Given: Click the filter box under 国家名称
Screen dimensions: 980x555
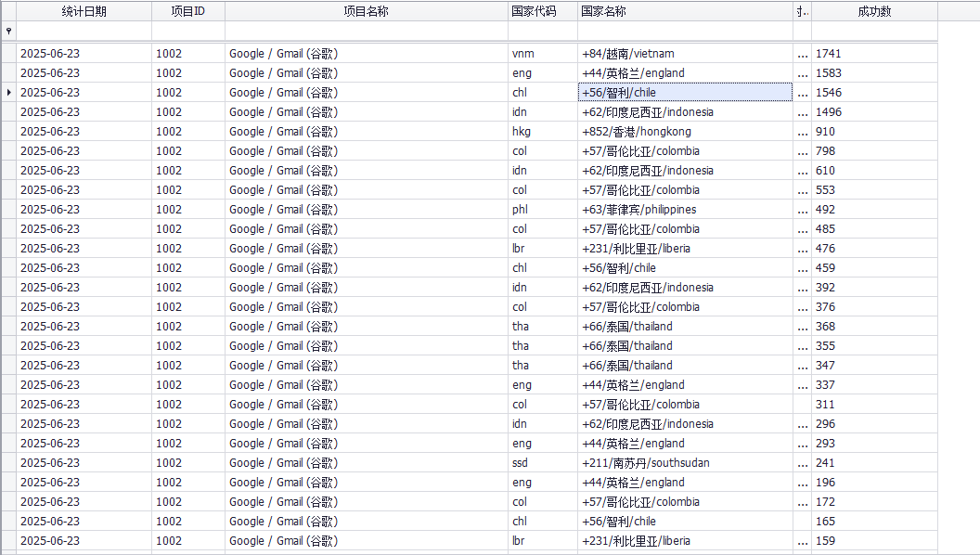Looking at the screenshot, I should click(685, 31).
